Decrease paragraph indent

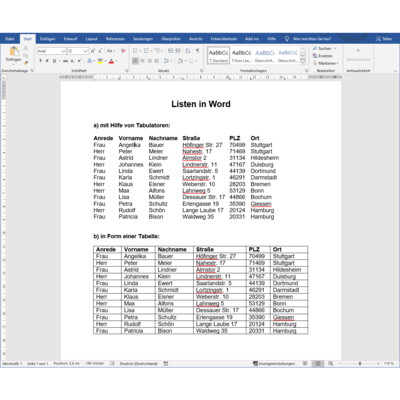[170, 51]
